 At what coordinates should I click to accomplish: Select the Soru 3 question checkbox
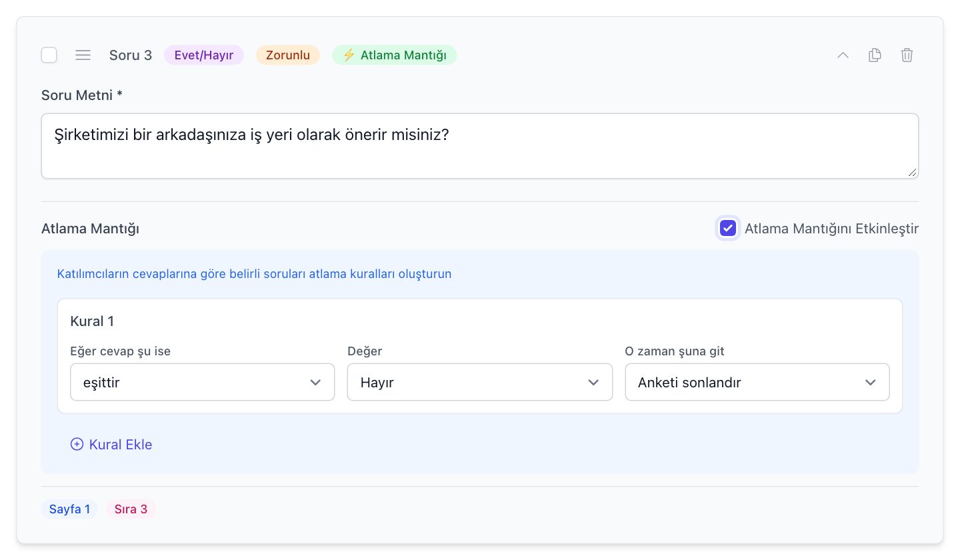[49, 55]
